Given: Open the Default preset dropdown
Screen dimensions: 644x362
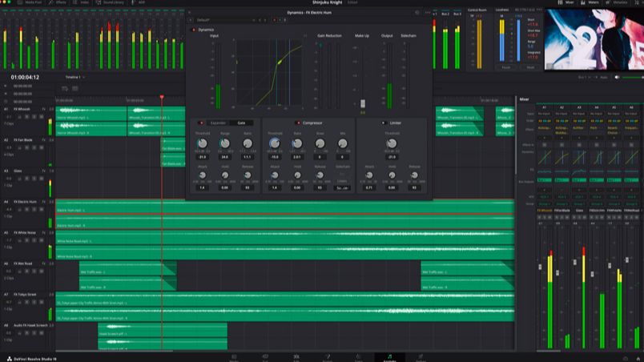Looking at the screenshot, I should 205,20.
